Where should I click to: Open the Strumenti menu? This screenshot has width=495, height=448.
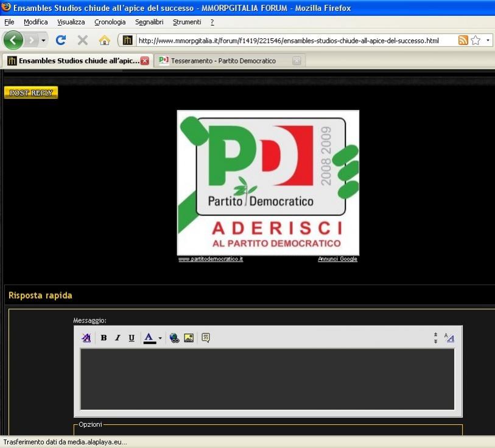click(x=187, y=22)
